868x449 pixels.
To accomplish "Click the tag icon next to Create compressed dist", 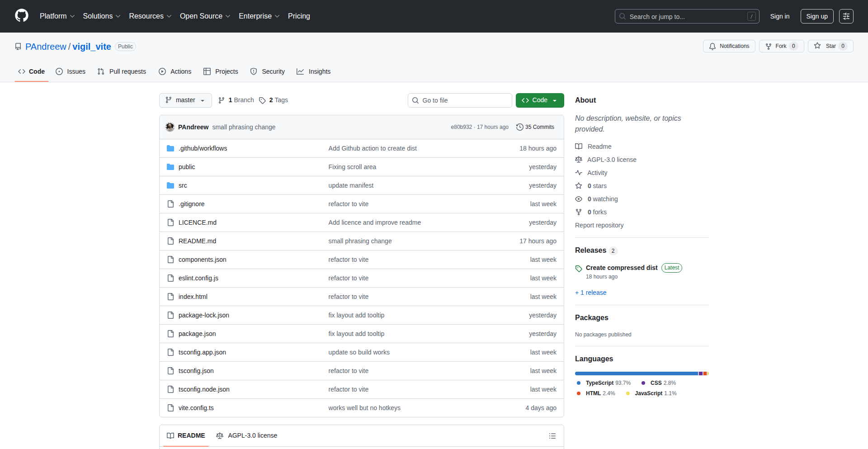I will pos(579,268).
